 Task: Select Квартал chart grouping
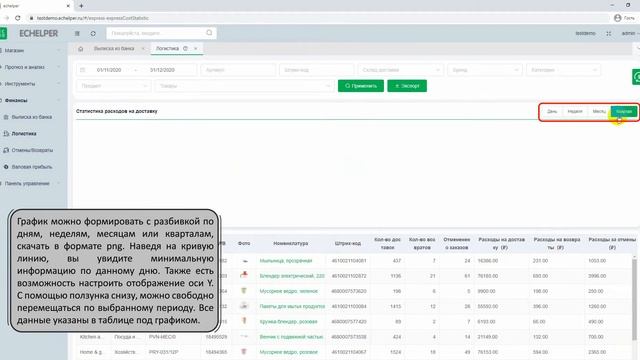pyautogui.click(x=624, y=111)
